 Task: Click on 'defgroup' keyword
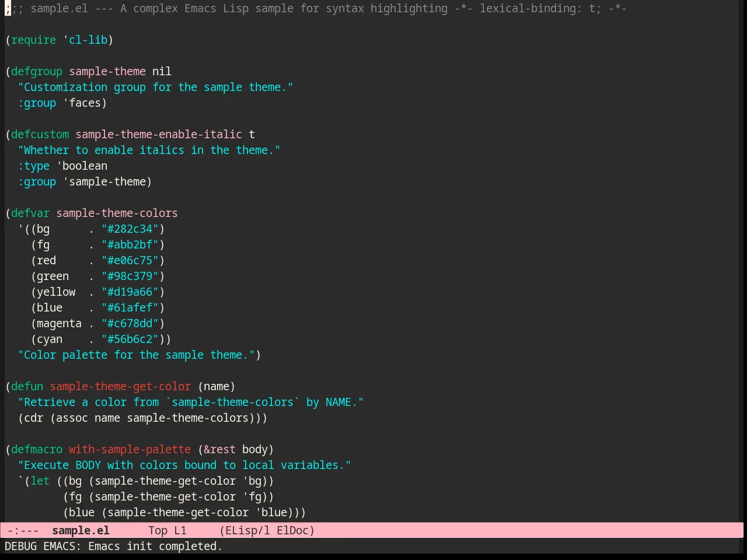(x=37, y=71)
